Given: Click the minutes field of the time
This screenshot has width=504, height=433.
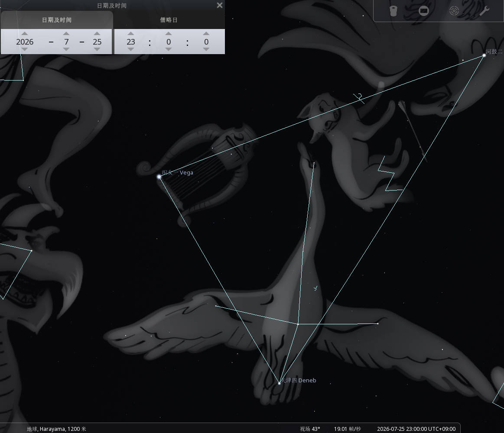Looking at the screenshot, I should [169, 42].
